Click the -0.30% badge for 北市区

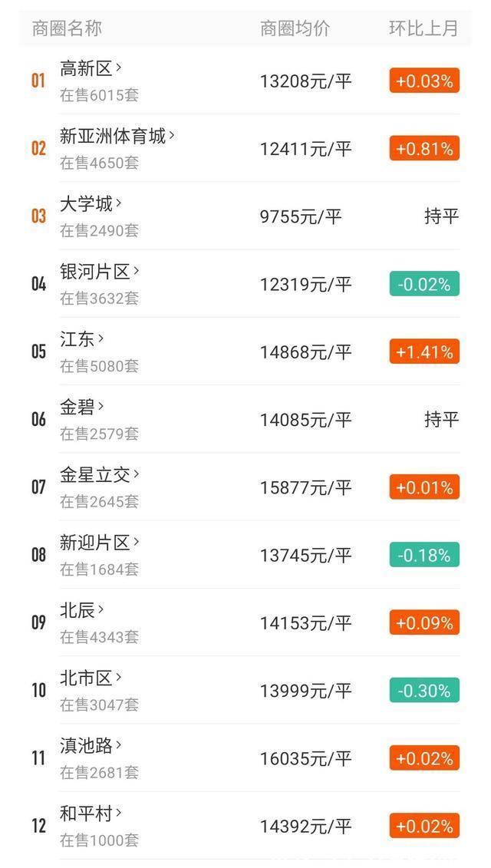pos(423,691)
